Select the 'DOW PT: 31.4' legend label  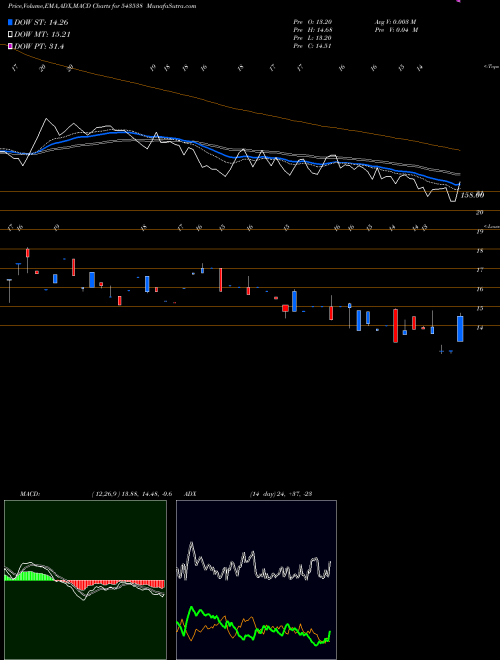click(x=39, y=46)
